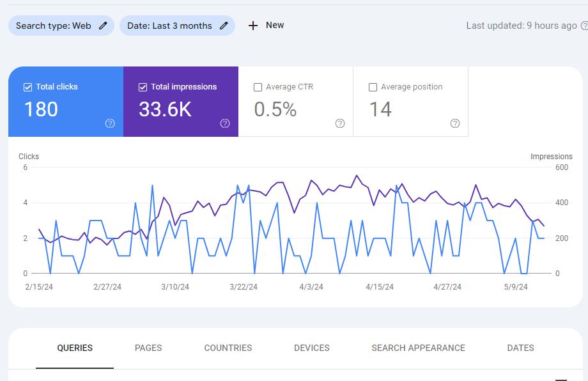Enable the Average CTR checkbox
Viewport: 588px width, 381px height.
pos(258,88)
